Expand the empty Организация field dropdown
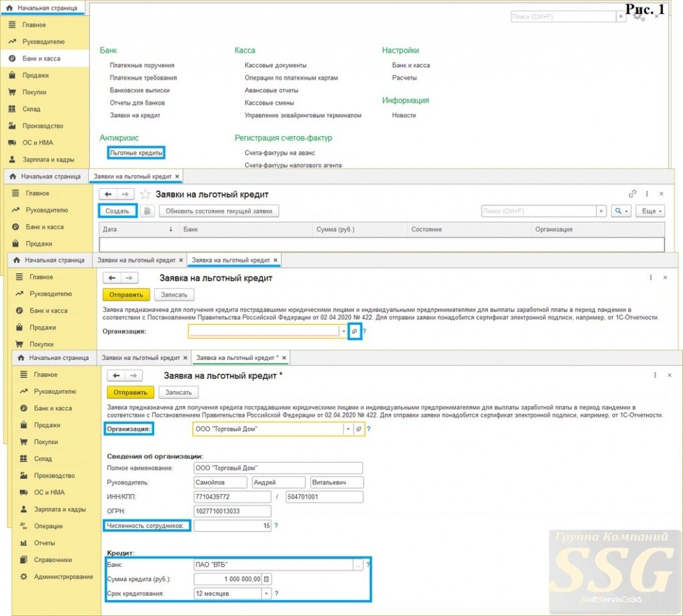 tap(344, 331)
